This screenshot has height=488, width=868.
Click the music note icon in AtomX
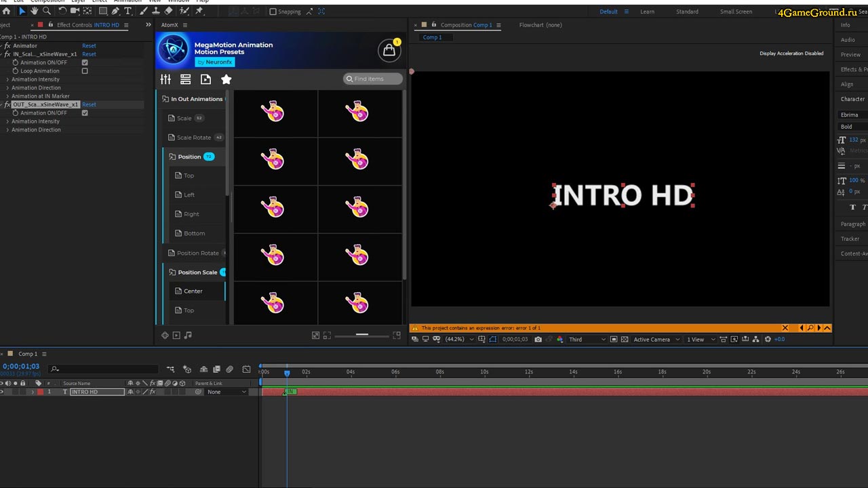point(188,335)
